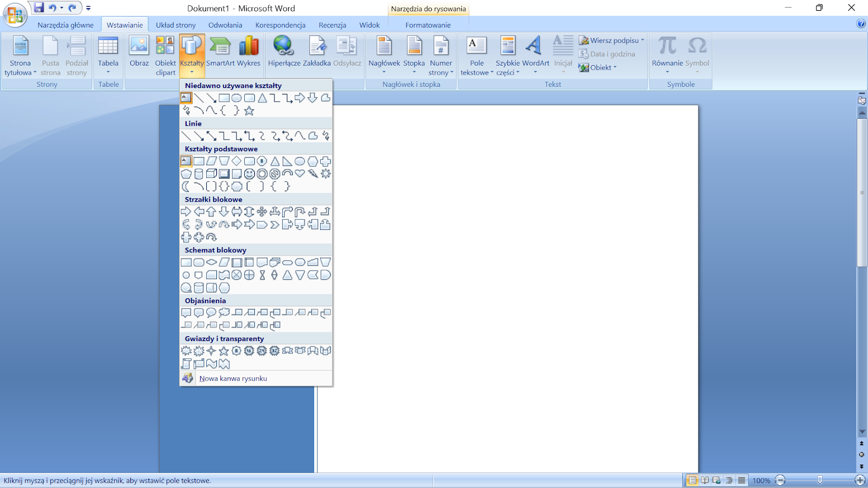The height and width of the screenshot is (488, 868).
Task: Expand the Wiersz podpisu dropdown
Action: tap(643, 40)
